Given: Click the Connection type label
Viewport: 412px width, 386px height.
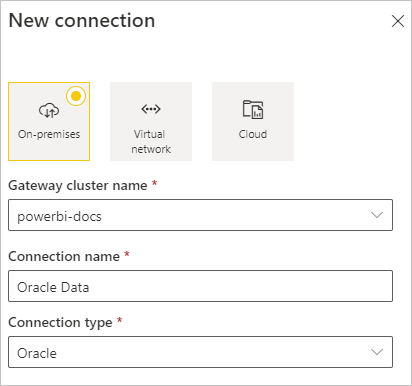Looking at the screenshot, I should pos(60,323).
